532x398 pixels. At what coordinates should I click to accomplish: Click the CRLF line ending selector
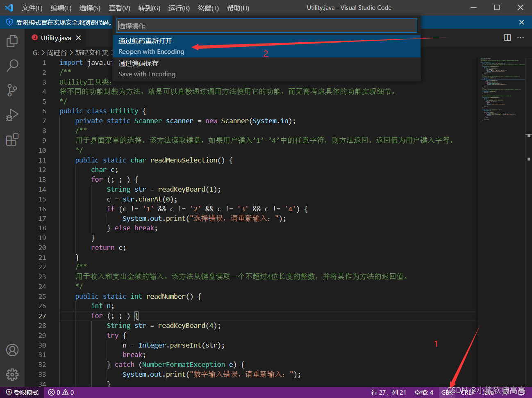click(467, 393)
